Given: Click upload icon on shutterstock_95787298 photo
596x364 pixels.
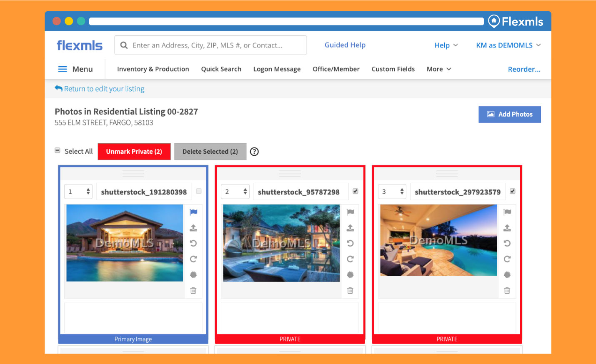Looking at the screenshot, I should 350,228.
